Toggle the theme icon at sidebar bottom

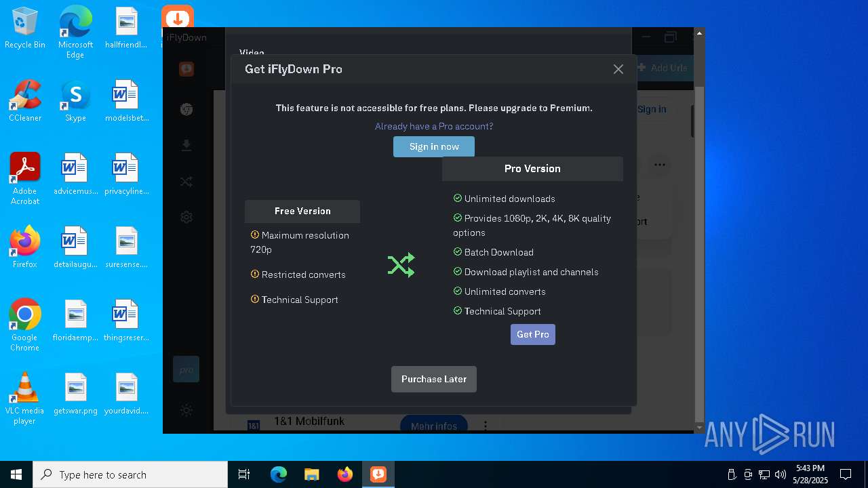tap(186, 410)
